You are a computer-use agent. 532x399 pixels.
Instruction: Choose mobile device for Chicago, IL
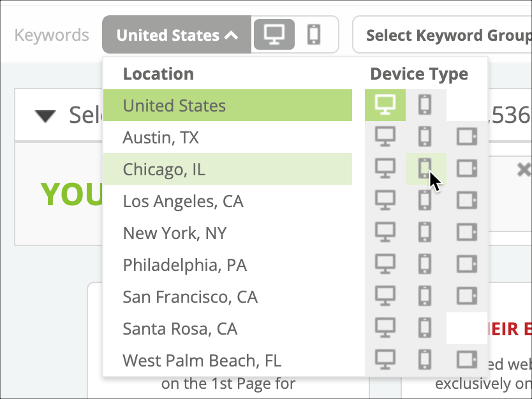(x=425, y=168)
